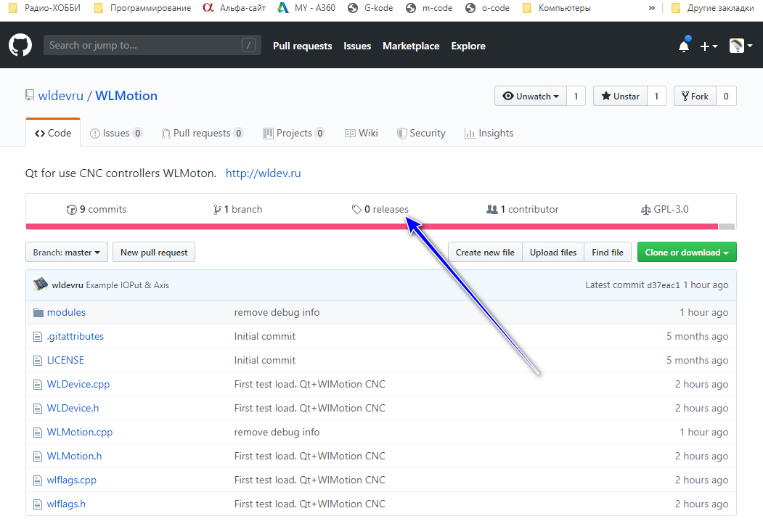Open WLDevice.cpp
Image resolution: width=763 pixels, height=532 pixels.
pyautogui.click(x=78, y=384)
